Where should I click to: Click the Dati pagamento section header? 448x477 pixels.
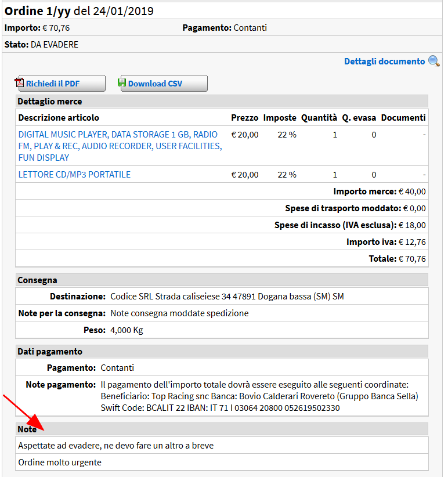click(222, 351)
